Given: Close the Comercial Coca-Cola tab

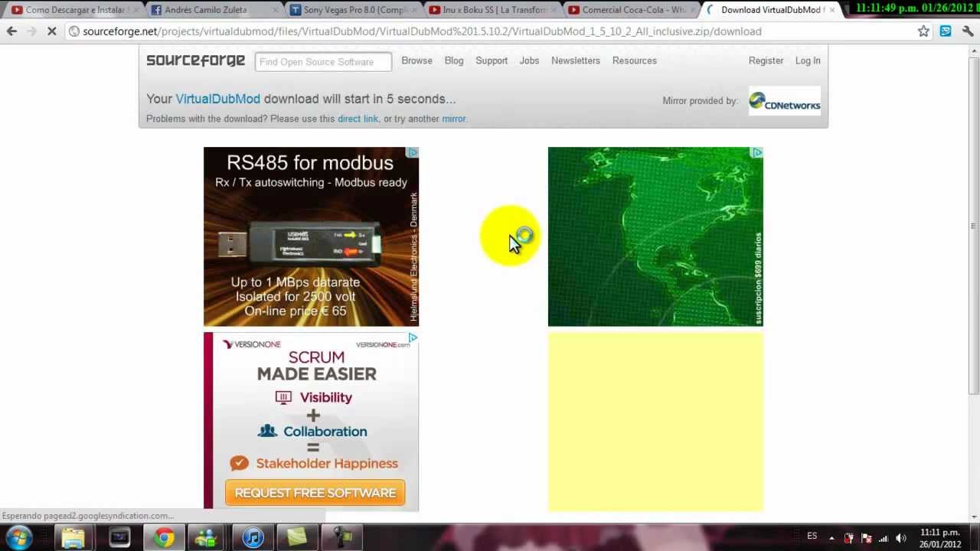Looking at the screenshot, I should tap(693, 10).
